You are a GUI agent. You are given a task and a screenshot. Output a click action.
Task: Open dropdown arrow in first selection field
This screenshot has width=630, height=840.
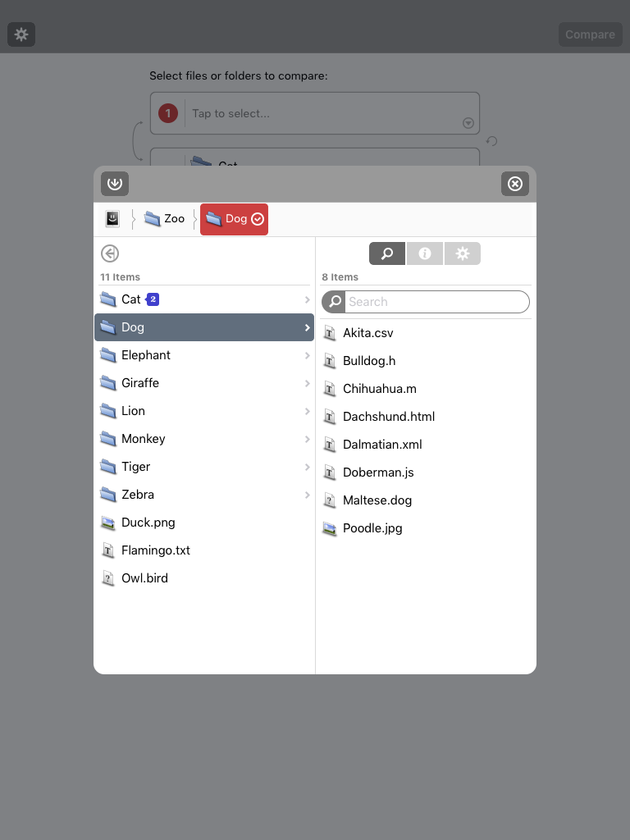coord(468,123)
